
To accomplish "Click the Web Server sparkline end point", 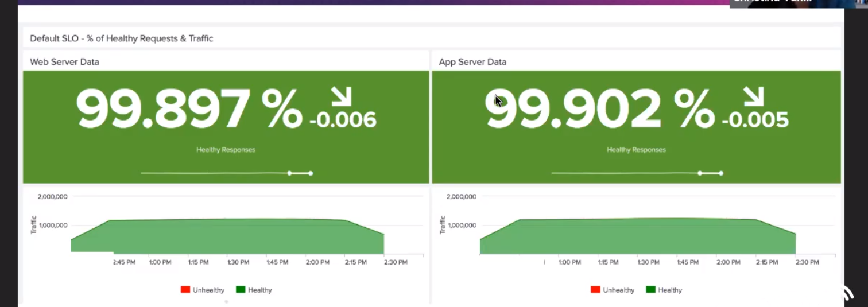I will [311, 173].
